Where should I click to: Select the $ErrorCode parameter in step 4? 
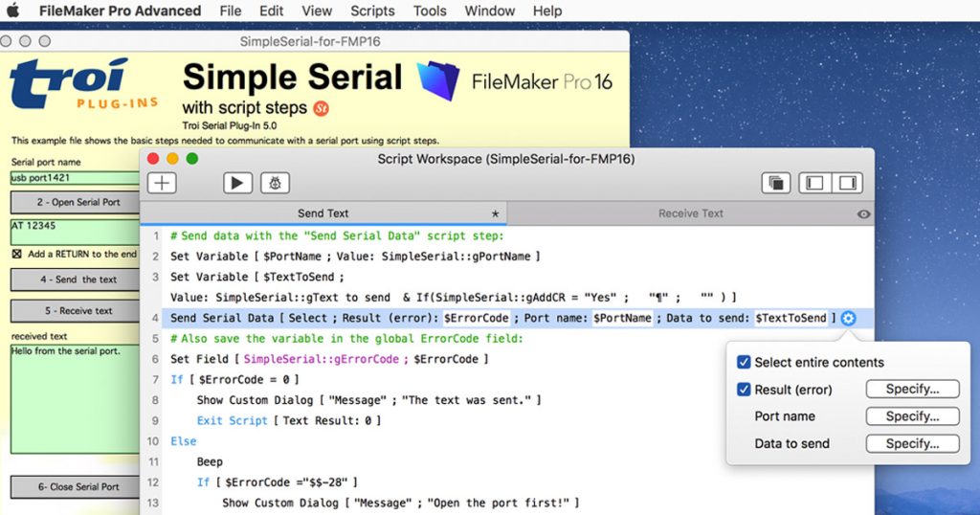[x=477, y=318]
